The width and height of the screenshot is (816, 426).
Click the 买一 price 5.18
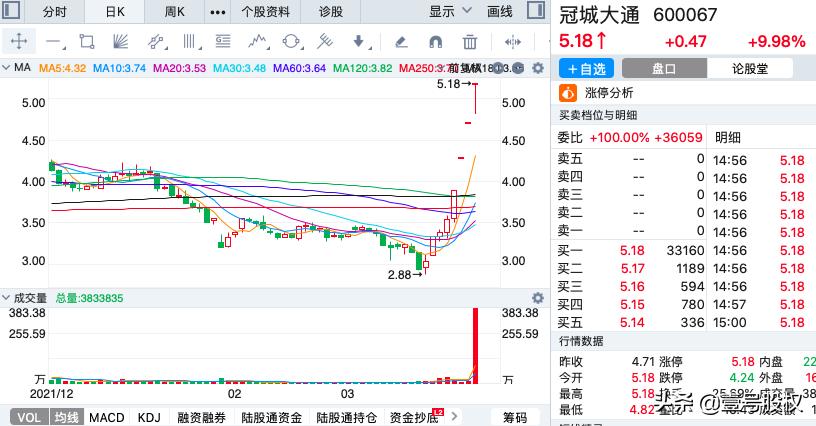(632, 251)
